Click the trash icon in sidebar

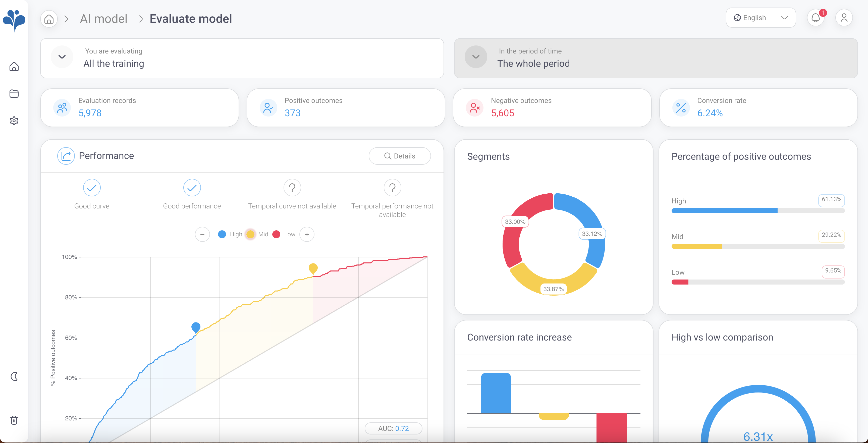[x=14, y=420]
